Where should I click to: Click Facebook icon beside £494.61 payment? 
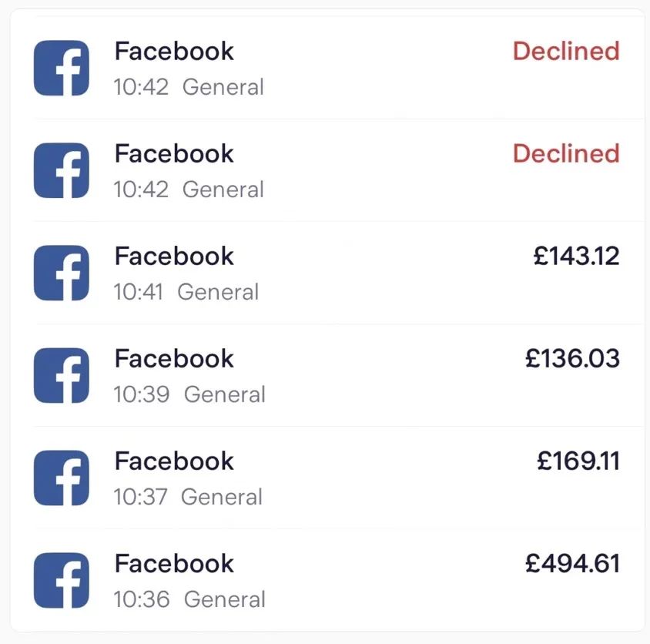(x=62, y=580)
